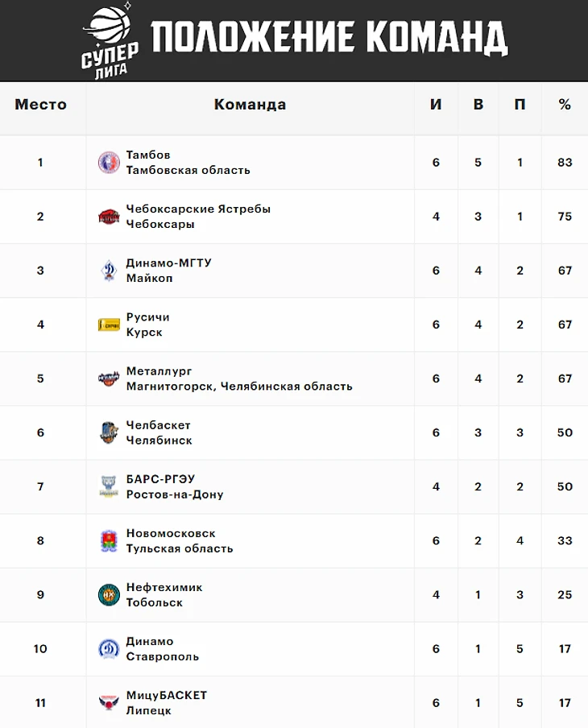Open the Нефтехимик team name link

(164, 587)
